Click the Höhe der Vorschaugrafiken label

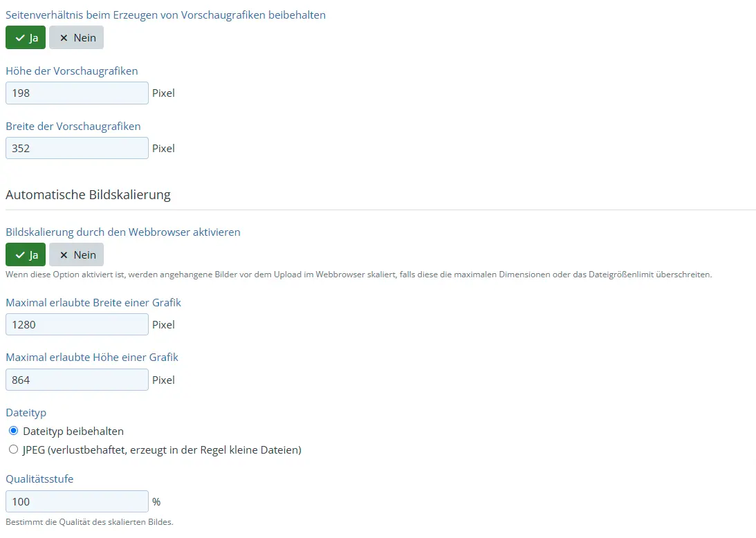click(x=71, y=71)
